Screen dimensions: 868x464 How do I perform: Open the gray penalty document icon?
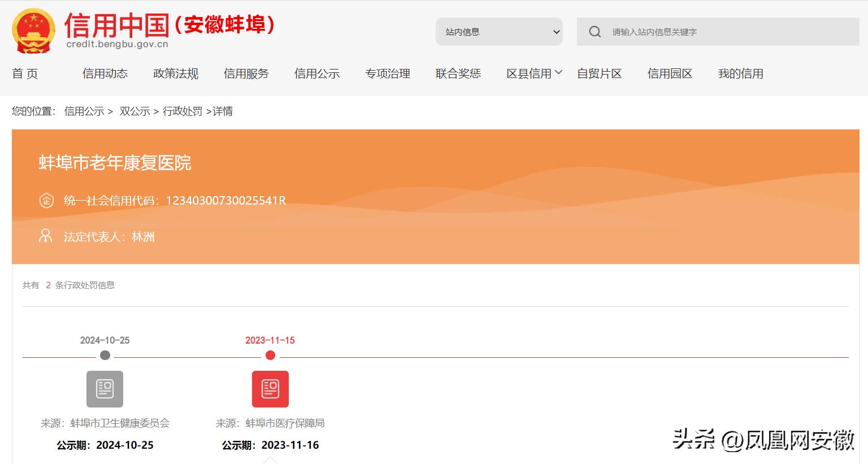coord(105,389)
